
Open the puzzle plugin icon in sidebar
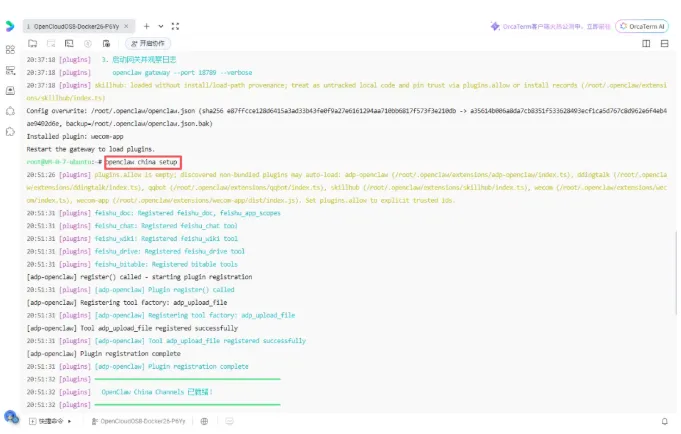coord(10,132)
